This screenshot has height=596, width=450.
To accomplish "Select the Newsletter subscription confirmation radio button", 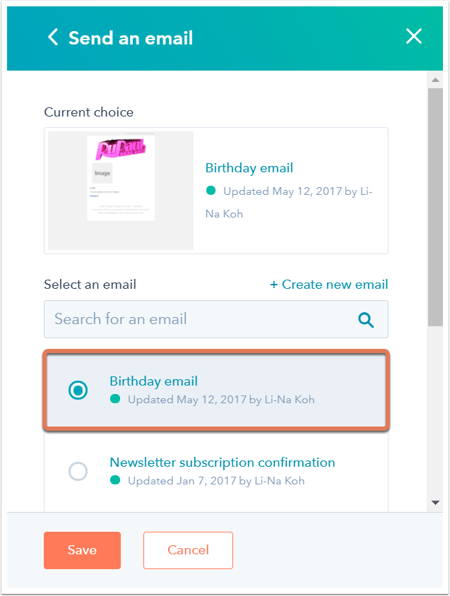I will tap(78, 471).
